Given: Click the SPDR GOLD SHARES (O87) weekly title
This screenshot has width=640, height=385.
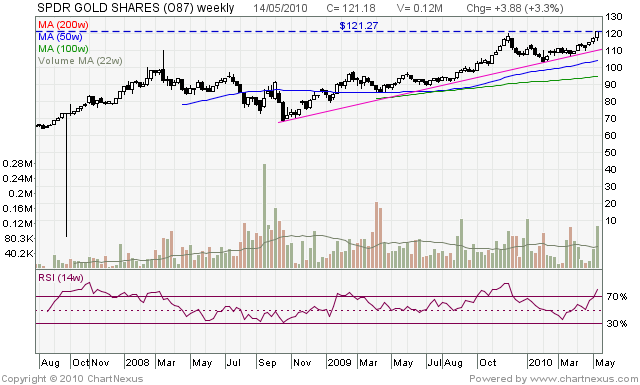Looking at the screenshot, I should (x=136, y=8).
